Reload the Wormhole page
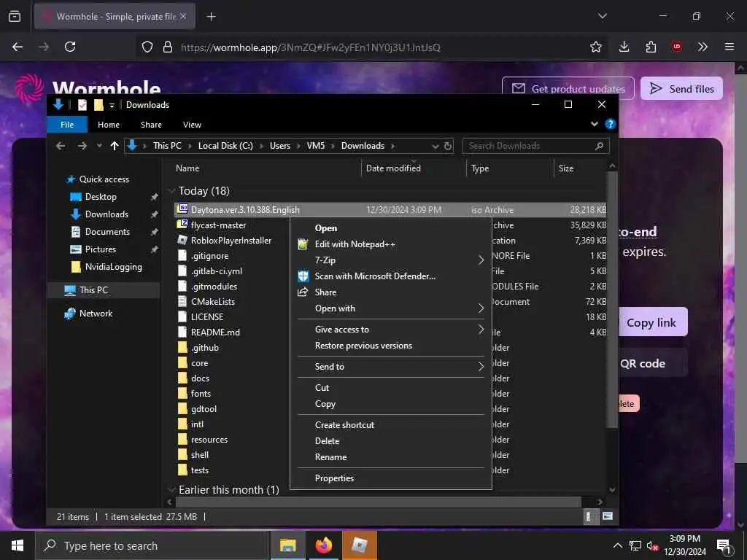The width and height of the screenshot is (747, 560). coord(70,47)
